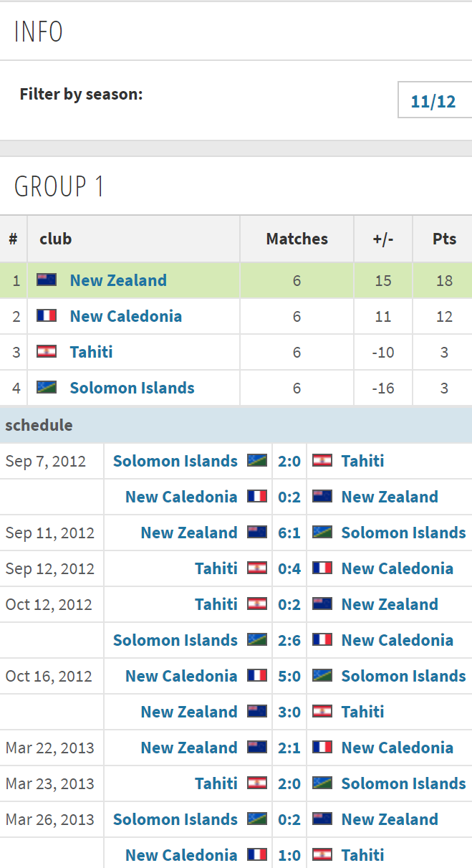Click the Matches column header

[x=297, y=239]
